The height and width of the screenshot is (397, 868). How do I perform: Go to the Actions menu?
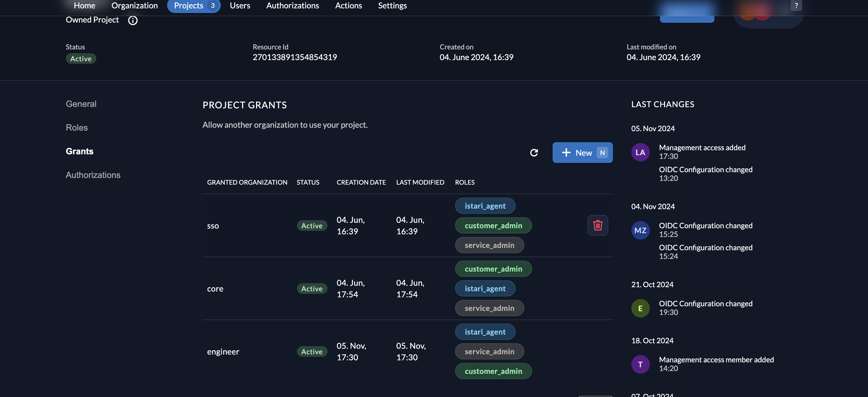348,6
